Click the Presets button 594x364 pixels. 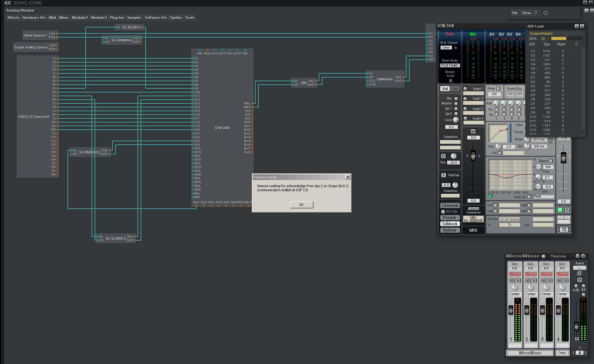(x=449, y=217)
